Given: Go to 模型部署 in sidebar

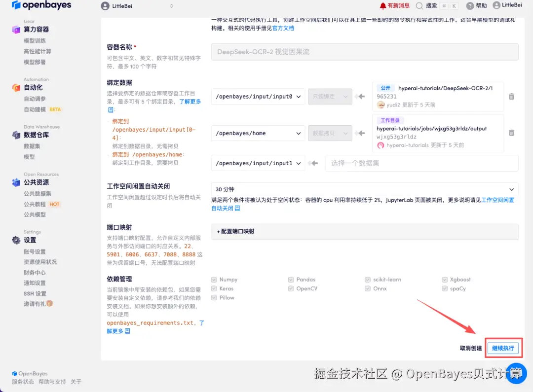Looking at the screenshot, I should pyautogui.click(x=35, y=62).
